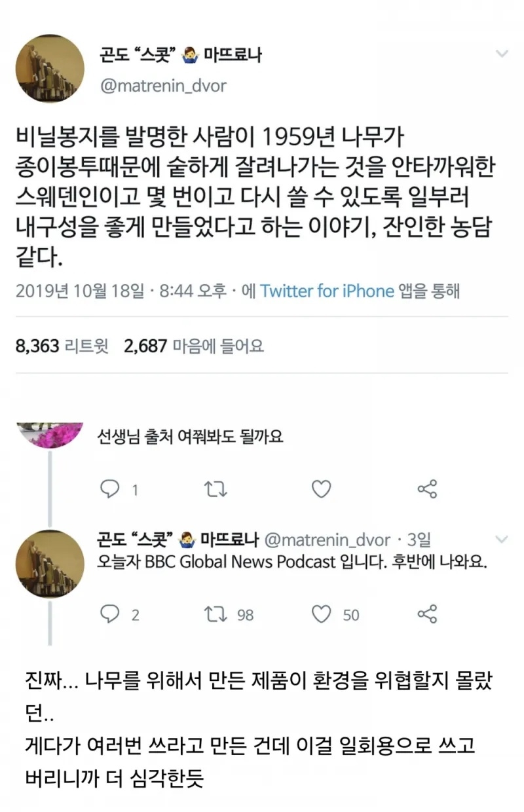Expand the main tweet options chevron
524x812 pixels.
pos(501,54)
